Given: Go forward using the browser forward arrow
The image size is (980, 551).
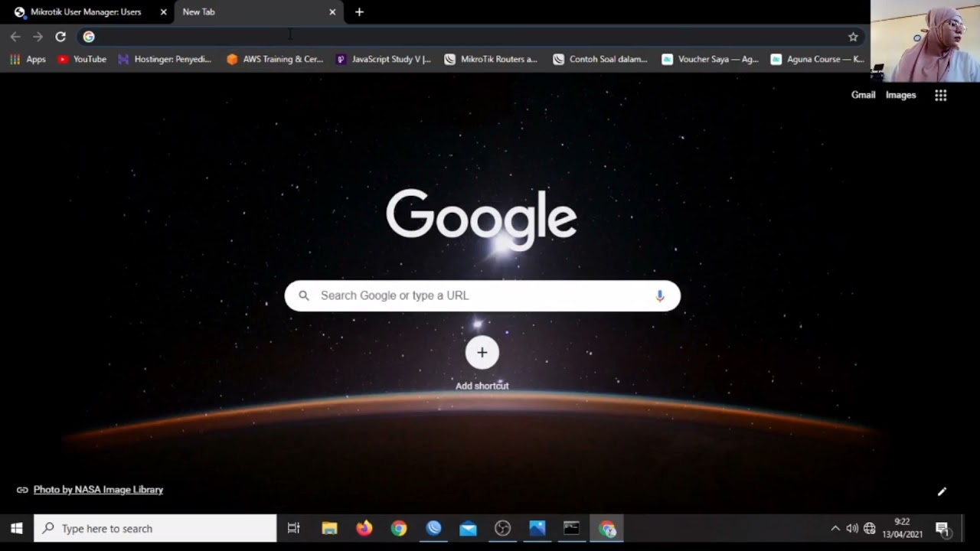Looking at the screenshot, I should tap(38, 37).
